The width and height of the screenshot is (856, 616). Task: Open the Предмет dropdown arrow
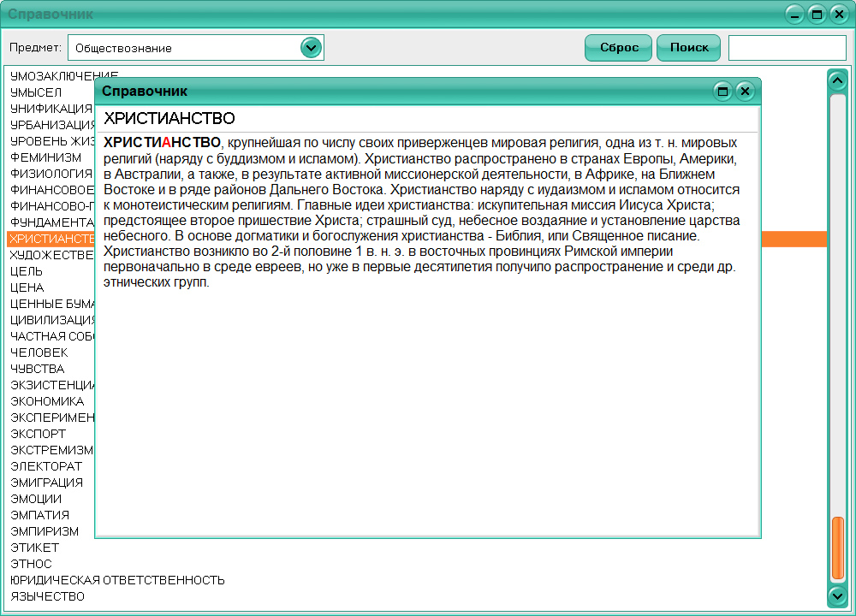tap(312, 48)
